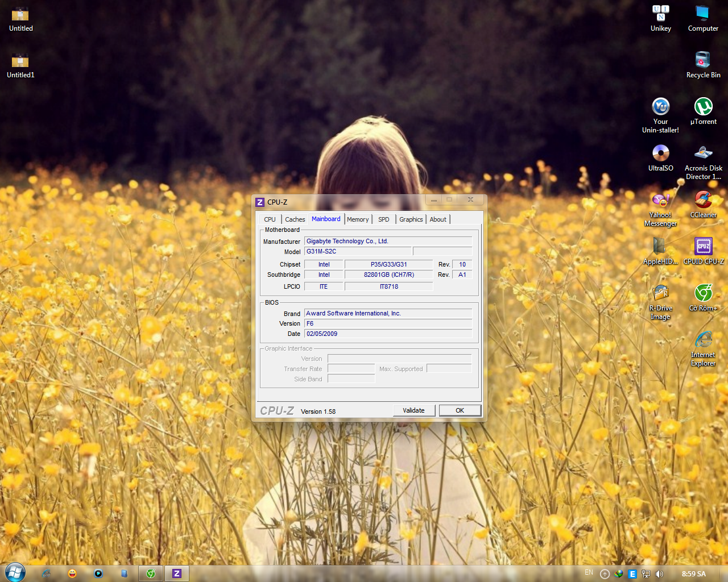This screenshot has height=582, width=728.
Task: Open the volume speaker tray icon
Action: [659, 574]
